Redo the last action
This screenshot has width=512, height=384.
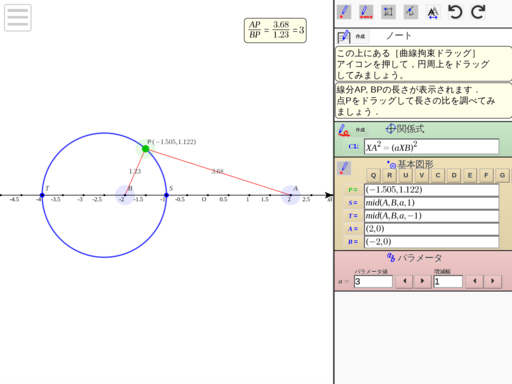(478, 12)
